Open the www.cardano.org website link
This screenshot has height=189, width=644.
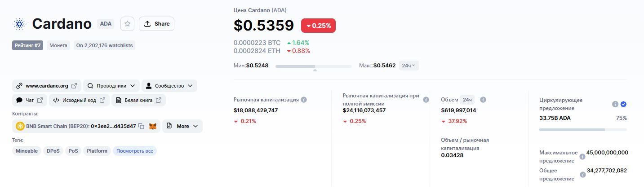(47, 86)
